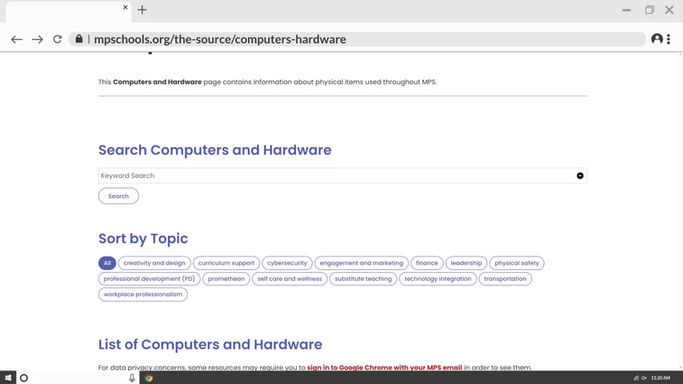
Task: Click the padlock site info icon
Action: click(79, 39)
